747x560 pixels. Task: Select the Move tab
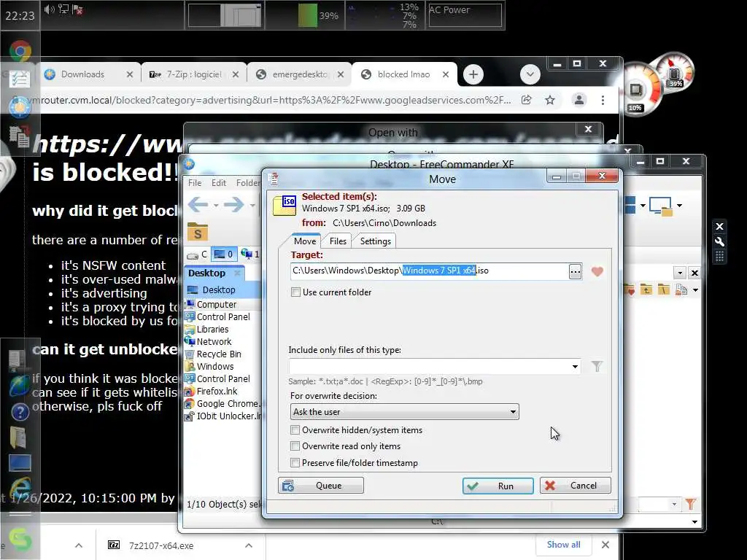[304, 241]
